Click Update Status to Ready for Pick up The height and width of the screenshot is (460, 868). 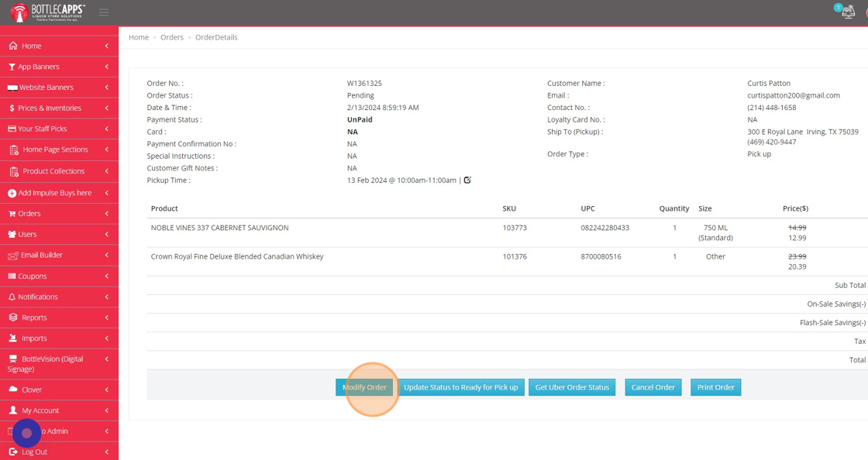tap(460, 387)
